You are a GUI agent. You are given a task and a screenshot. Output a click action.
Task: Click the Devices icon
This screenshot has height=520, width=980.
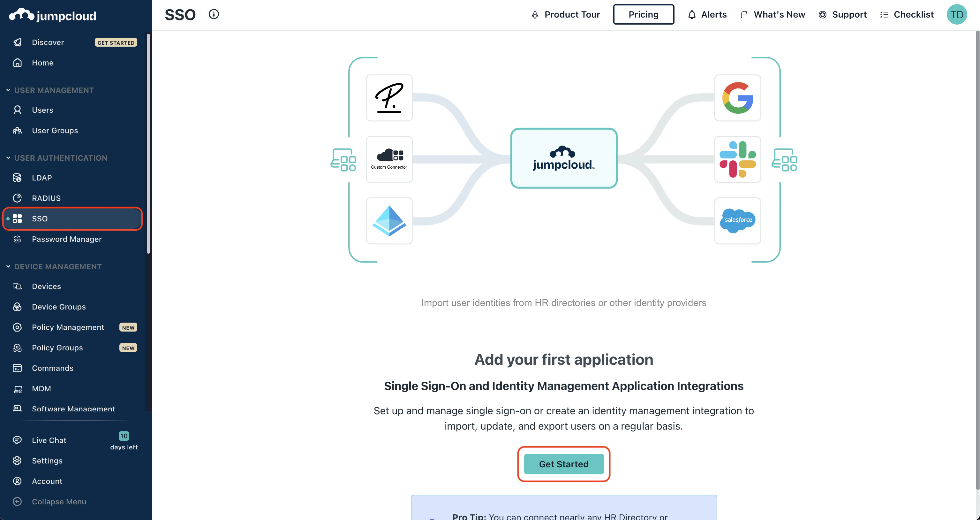coord(18,286)
